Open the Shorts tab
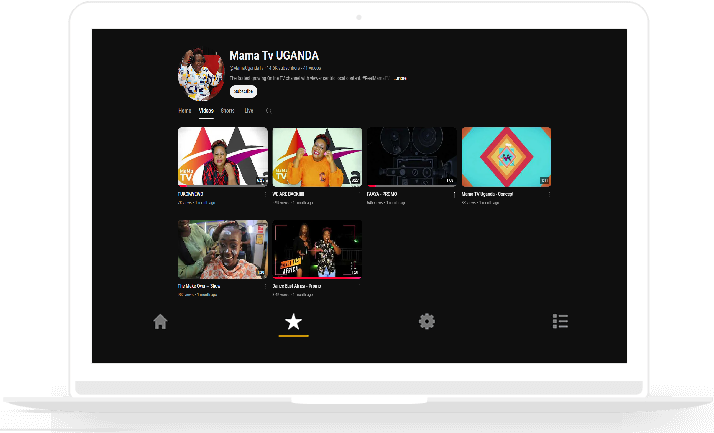Screen dimensions: 714x433 [228, 111]
